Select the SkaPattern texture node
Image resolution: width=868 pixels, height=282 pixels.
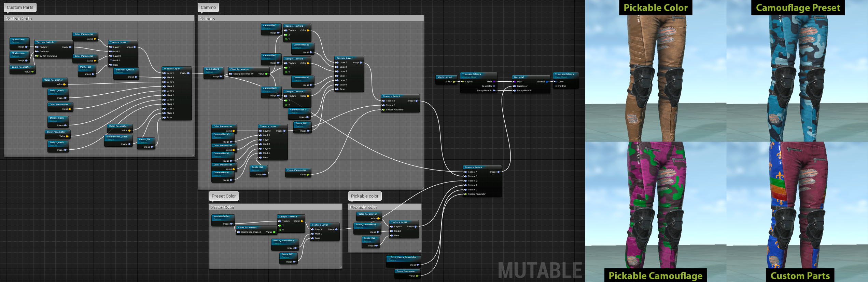coord(19,57)
